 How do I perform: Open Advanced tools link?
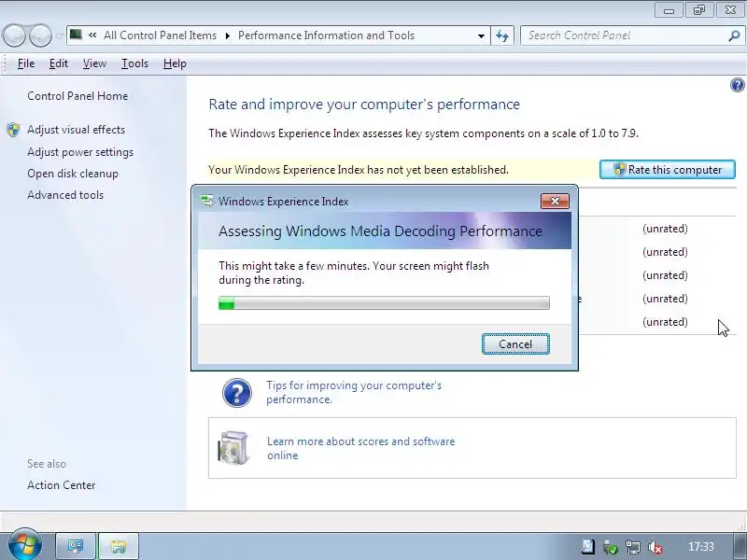pos(65,195)
